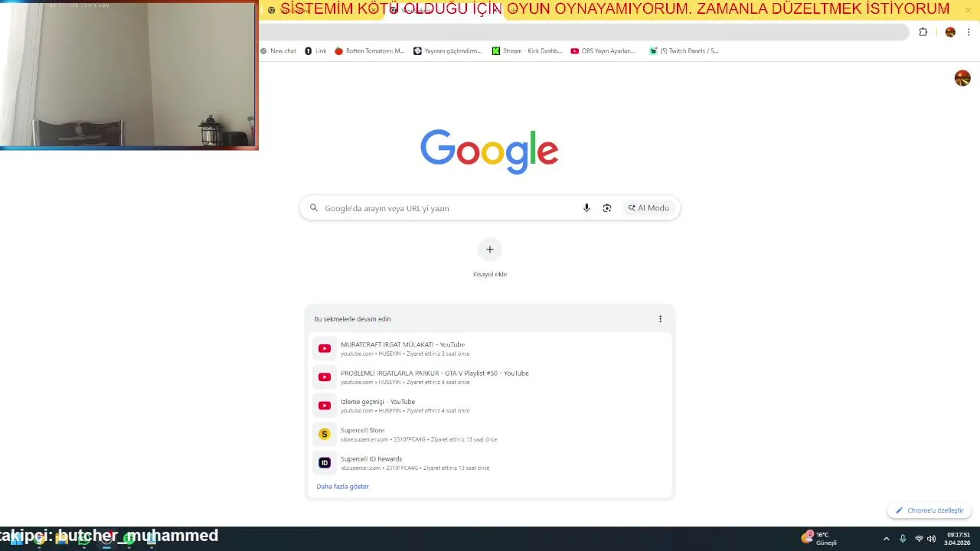This screenshot has height=551, width=980.
Task: Click YouTube icon next to İzleme geçmişi
Action: click(325, 406)
